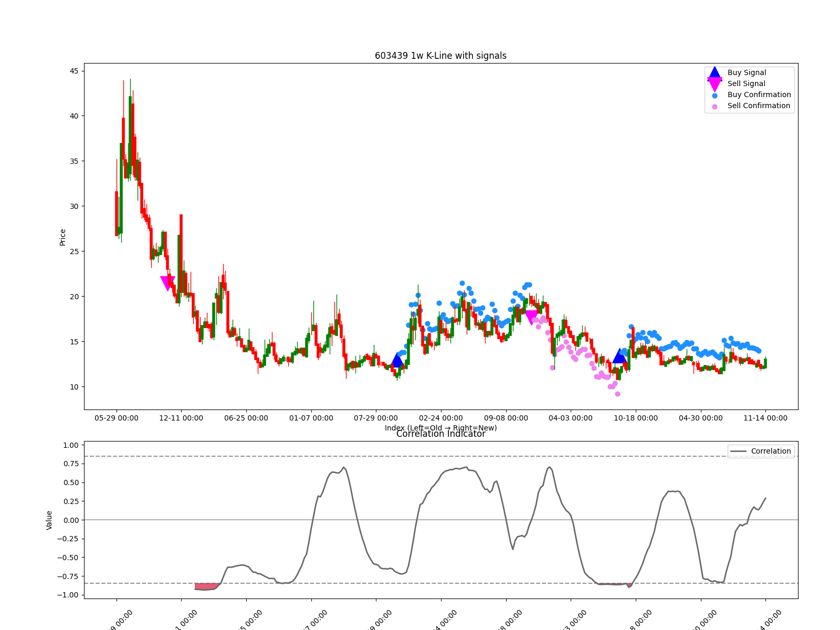This screenshot has height=630, width=840.
Task: Click the red shaded region in correlation chart
Action: 206,586
